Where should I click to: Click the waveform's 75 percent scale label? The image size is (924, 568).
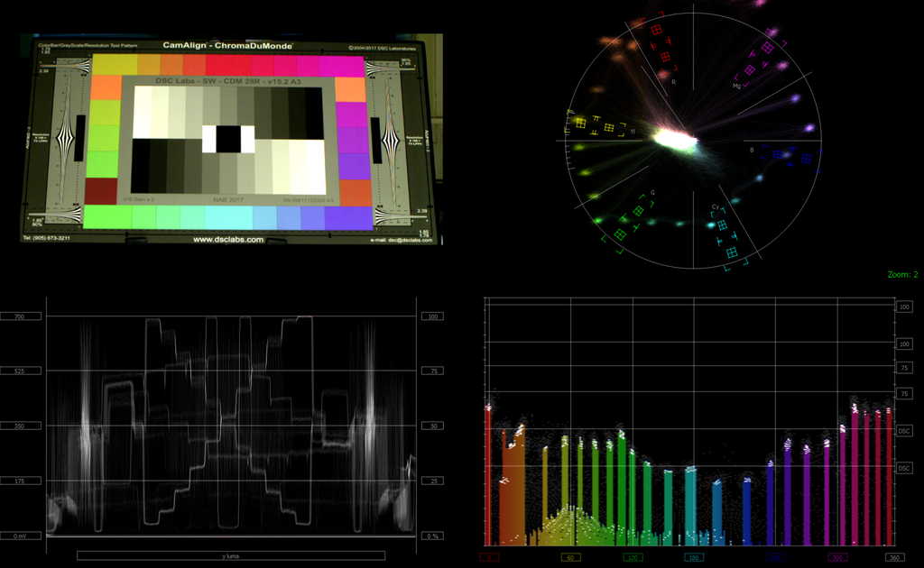click(433, 371)
